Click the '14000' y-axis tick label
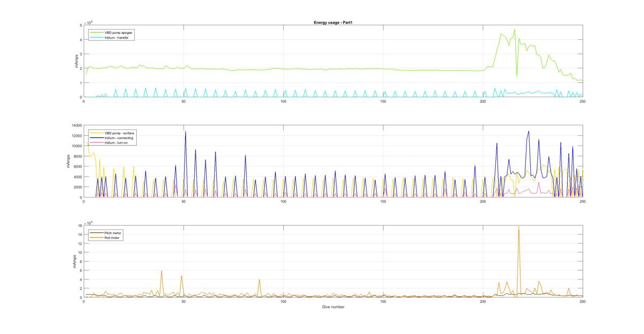The height and width of the screenshot is (334, 644). (x=76, y=125)
